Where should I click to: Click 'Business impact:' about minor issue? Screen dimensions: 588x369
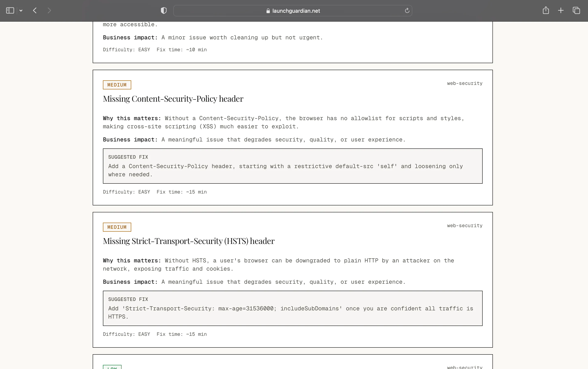point(130,38)
